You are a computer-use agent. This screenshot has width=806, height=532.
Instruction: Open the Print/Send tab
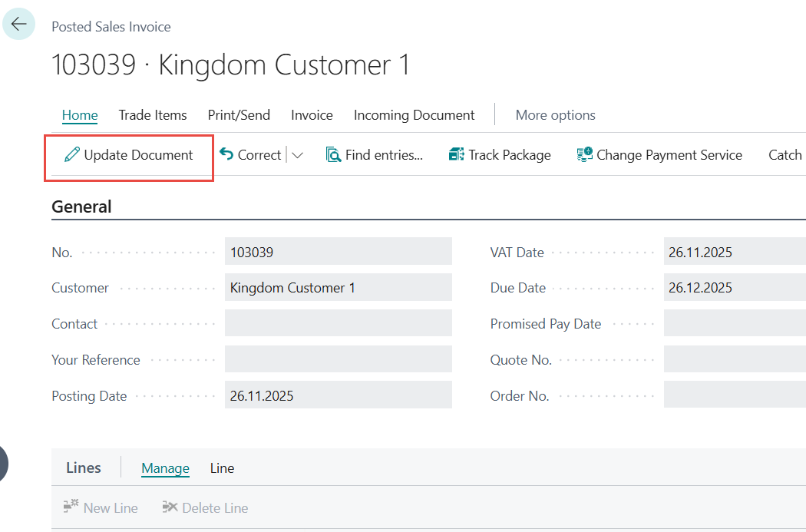[x=239, y=115]
